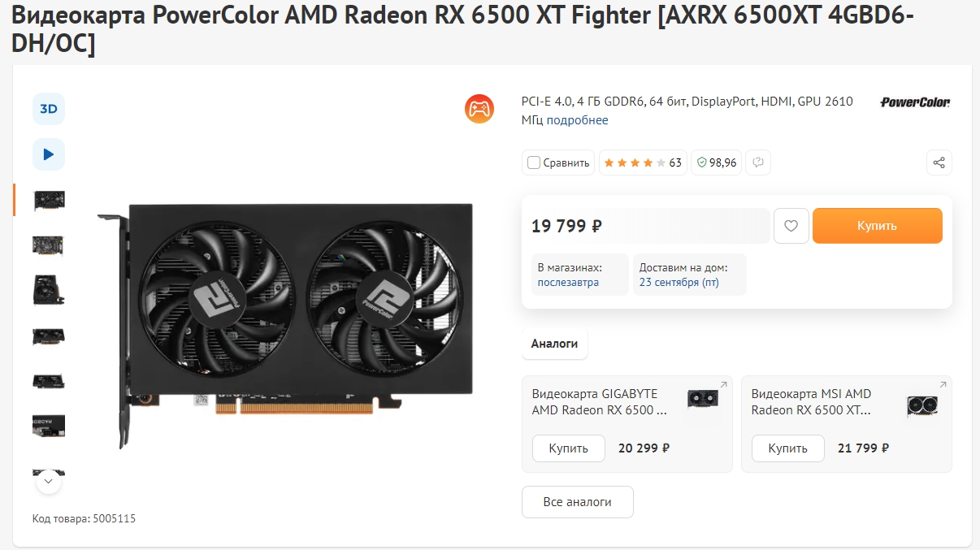The image size is (980, 550).
Task: Open the comments speech-bubble icon
Action: pos(758,162)
